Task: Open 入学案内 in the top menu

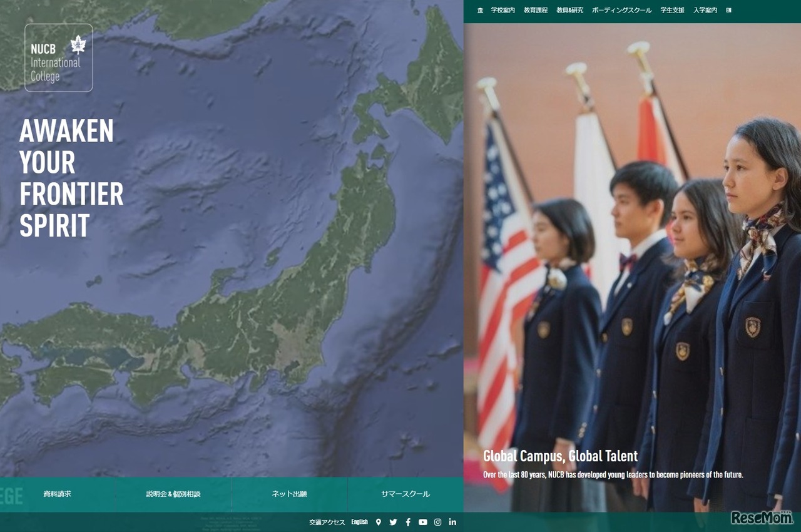Action: point(705,11)
